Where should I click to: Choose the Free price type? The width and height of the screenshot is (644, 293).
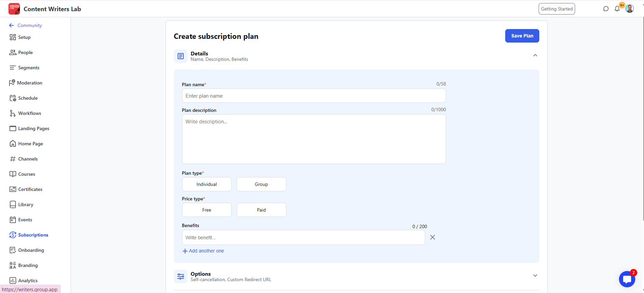click(x=207, y=210)
